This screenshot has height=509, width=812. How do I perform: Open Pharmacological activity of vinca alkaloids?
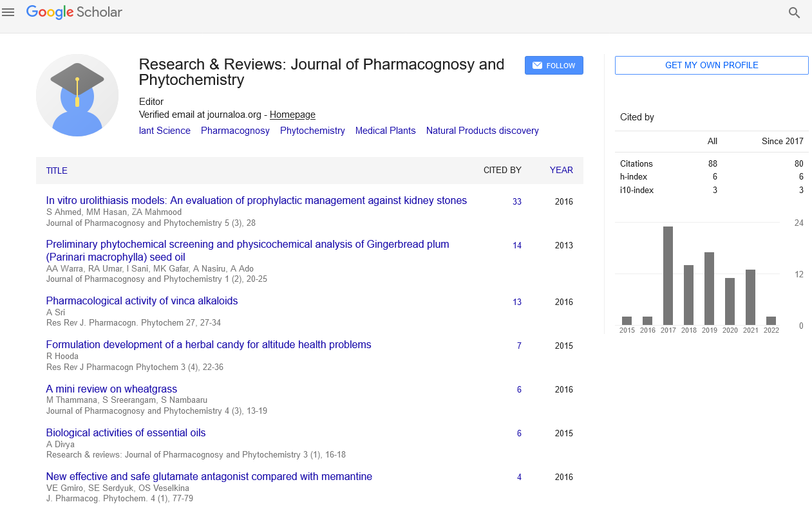[x=142, y=301]
